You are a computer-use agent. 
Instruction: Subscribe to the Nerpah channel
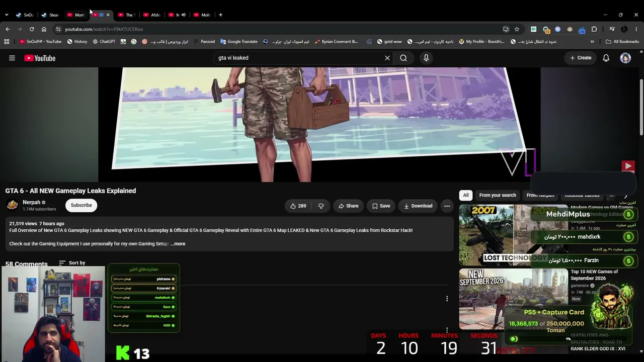click(x=81, y=205)
